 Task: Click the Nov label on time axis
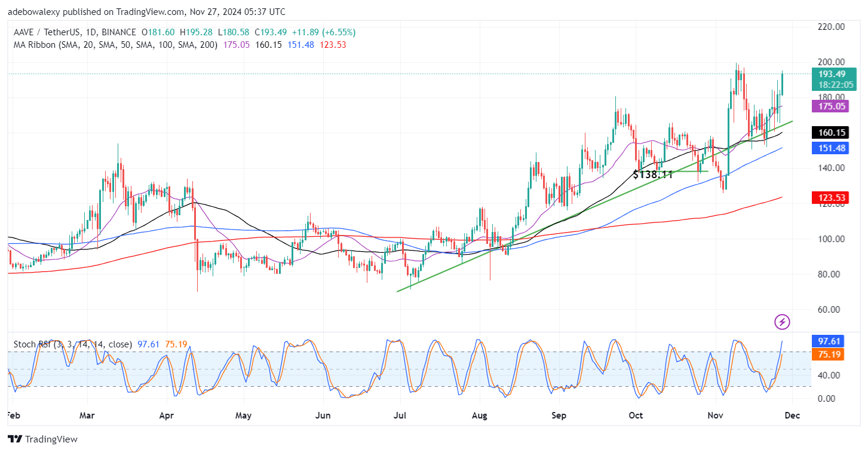(714, 414)
